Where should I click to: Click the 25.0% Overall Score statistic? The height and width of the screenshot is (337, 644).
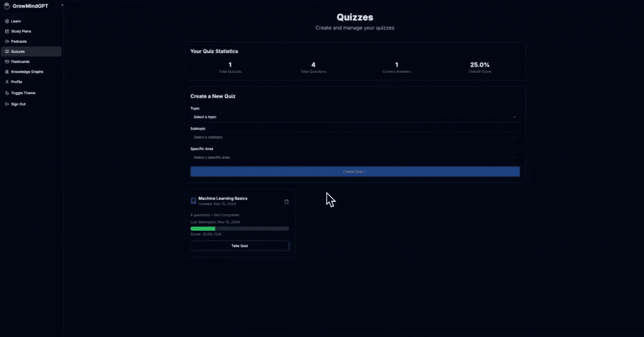pos(480,68)
